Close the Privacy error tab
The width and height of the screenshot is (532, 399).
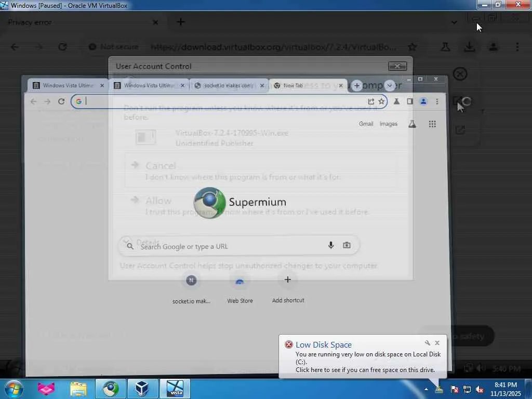(155, 22)
